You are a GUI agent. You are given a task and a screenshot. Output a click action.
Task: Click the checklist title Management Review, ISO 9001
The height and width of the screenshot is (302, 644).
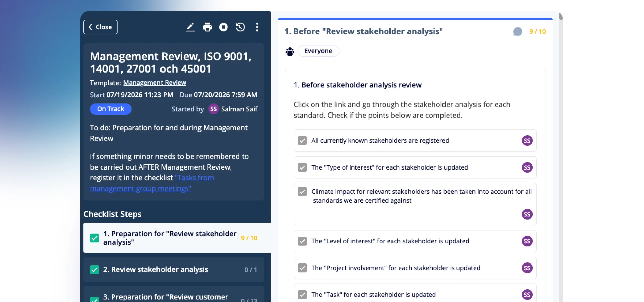tap(171, 62)
